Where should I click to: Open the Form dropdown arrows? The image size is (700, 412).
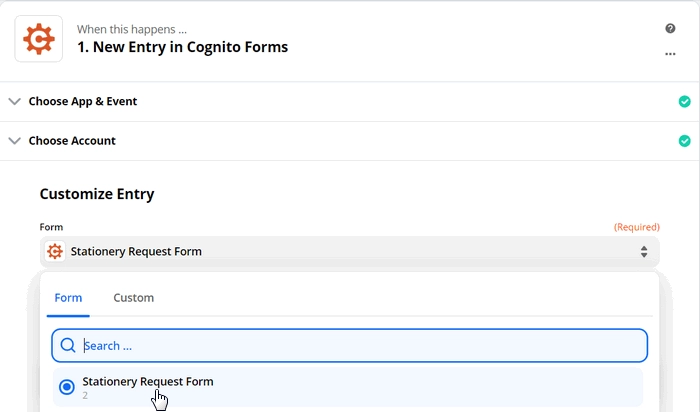coord(644,252)
